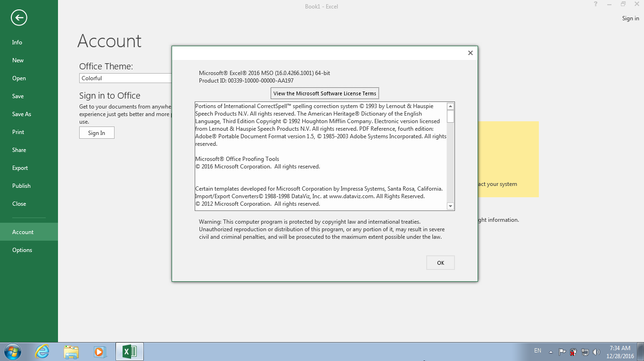Select Publish in the sidebar

point(29,186)
